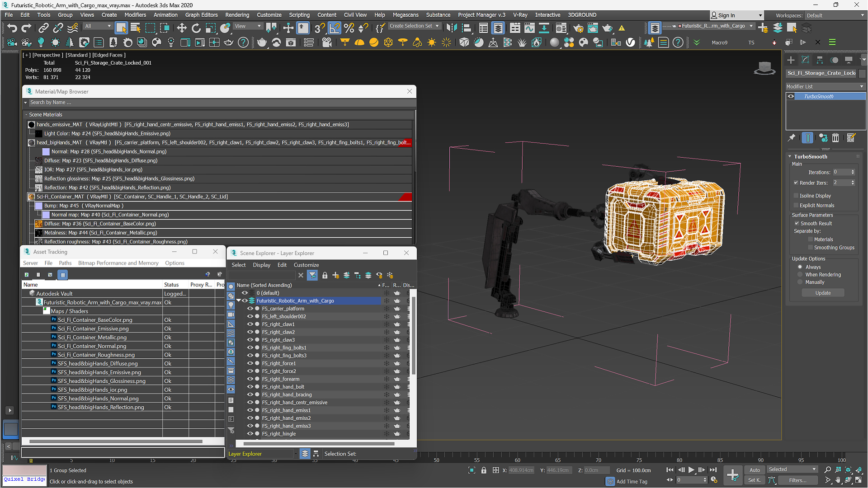Image resolution: width=868 pixels, height=488 pixels.
Task: Hide FS_carrier_platform eye icon
Action: pos(250,309)
